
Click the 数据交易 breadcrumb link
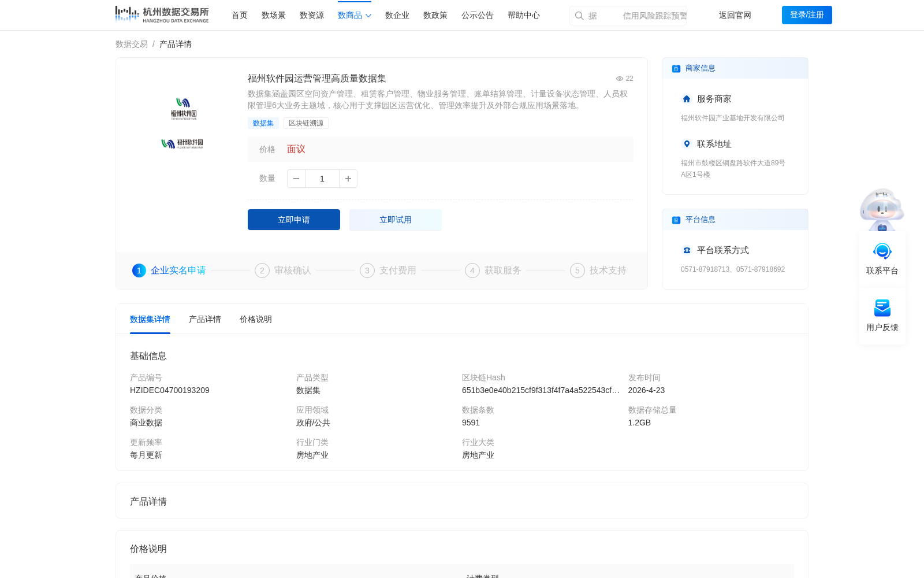(132, 44)
